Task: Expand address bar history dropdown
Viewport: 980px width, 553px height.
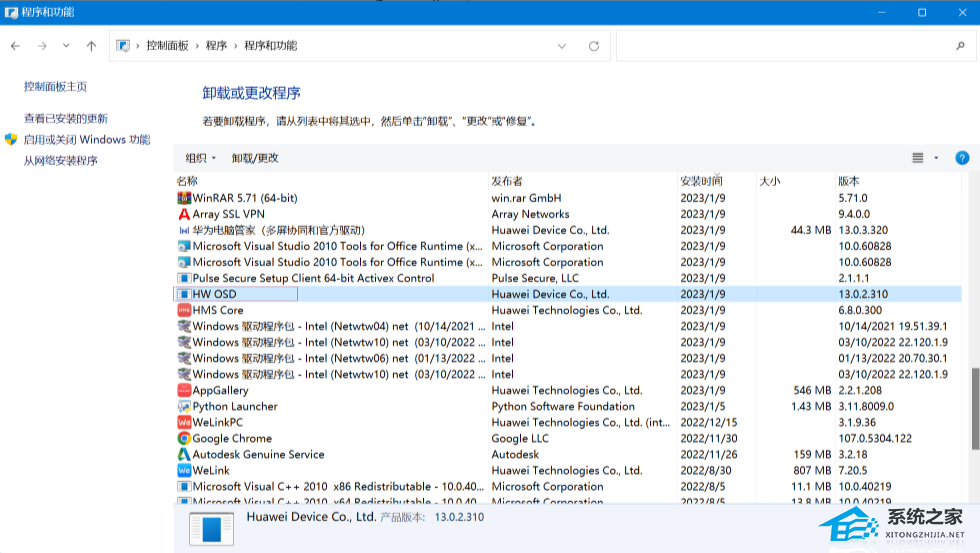Action: click(562, 46)
